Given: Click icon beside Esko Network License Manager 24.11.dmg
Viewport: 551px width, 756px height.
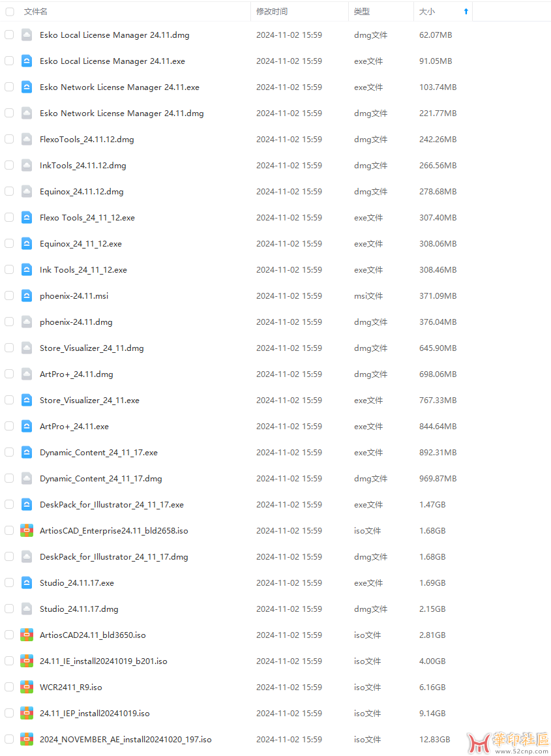Looking at the screenshot, I should [x=27, y=113].
